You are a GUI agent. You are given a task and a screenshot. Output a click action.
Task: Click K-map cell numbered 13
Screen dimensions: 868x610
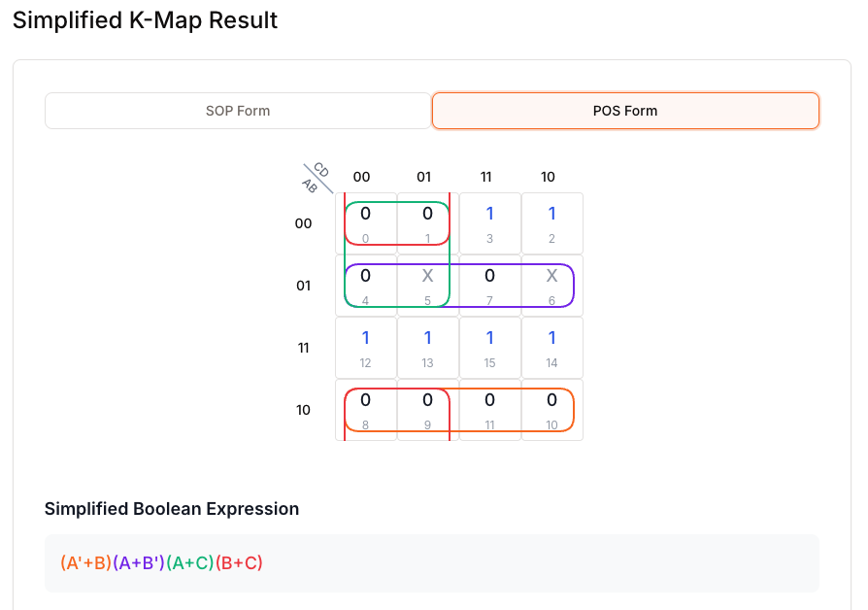[x=428, y=348]
